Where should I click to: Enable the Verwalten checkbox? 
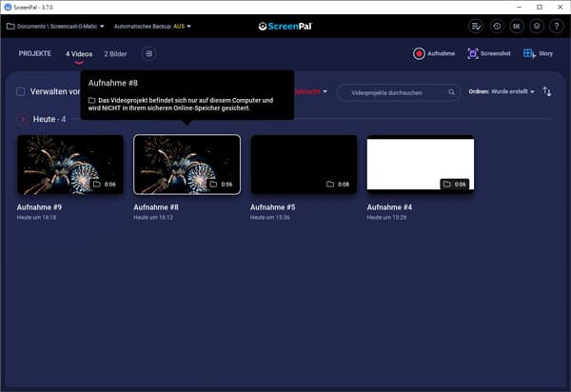click(x=21, y=92)
